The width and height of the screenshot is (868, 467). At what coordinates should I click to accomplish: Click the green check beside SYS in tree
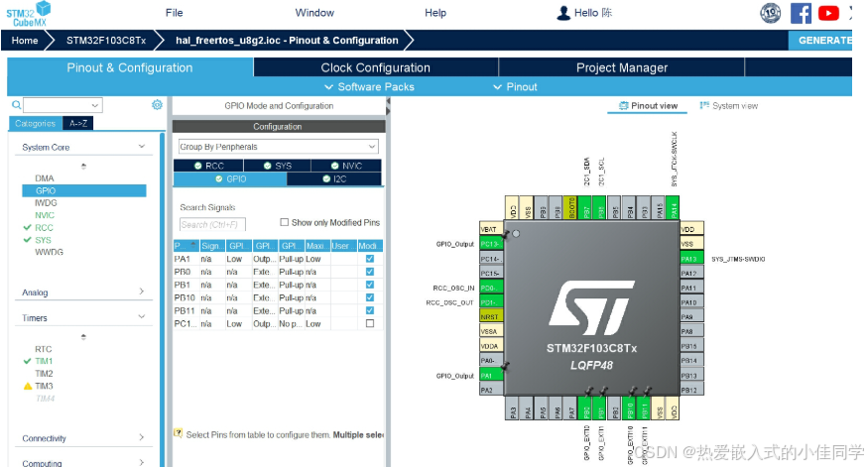[x=27, y=240]
